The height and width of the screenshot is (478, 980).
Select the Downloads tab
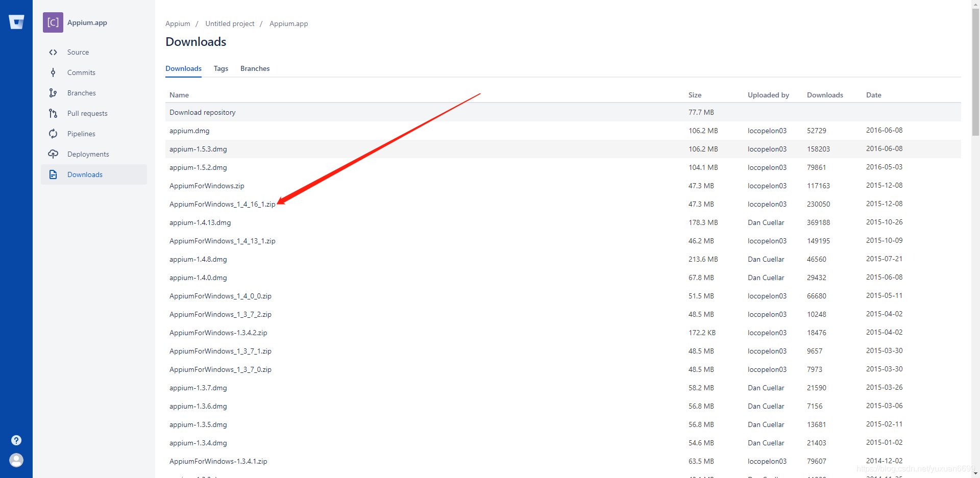(183, 68)
